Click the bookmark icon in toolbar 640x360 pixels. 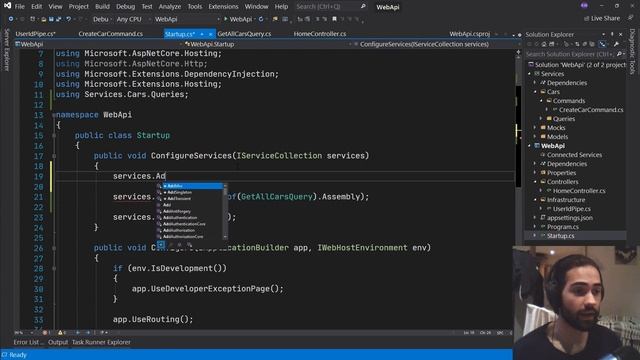point(334,19)
